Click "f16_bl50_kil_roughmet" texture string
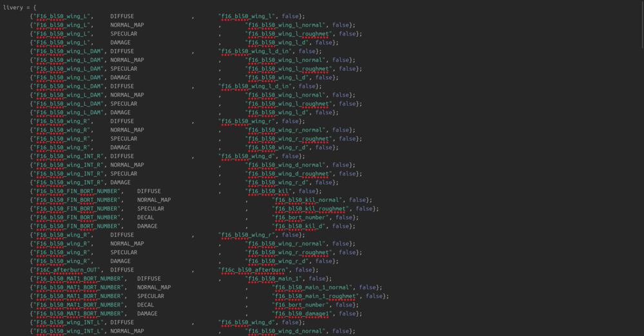Viewport: 644px width, 336px height. coord(310,208)
